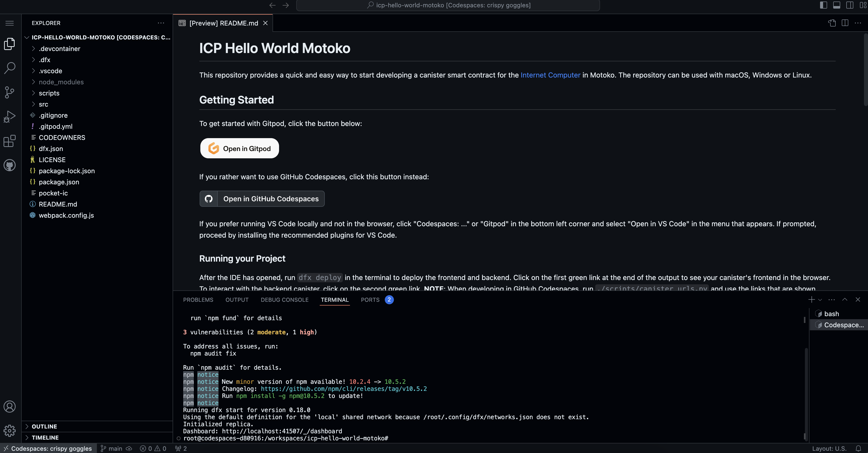Maximize the panel size chevron
This screenshot has width=868, height=453.
pos(845,299)
